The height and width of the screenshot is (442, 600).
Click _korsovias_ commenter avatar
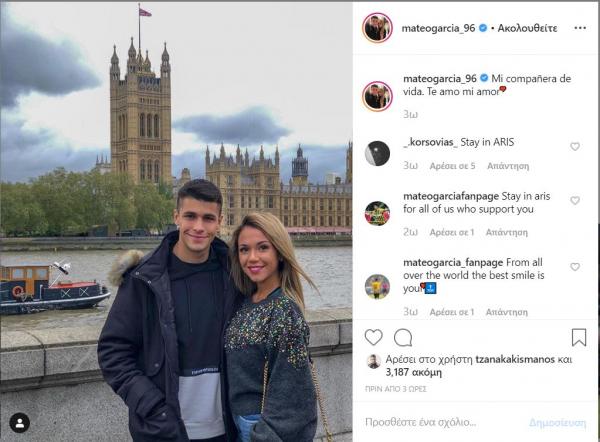[x=377, y=153]
